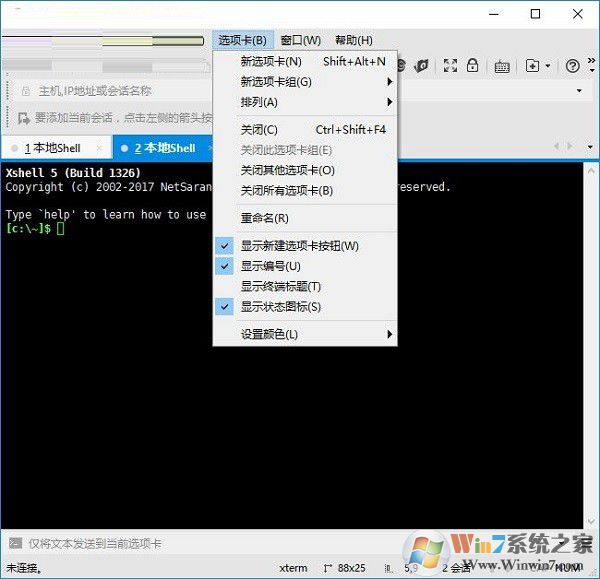The width and height of the screenshot is (600, 579).
Task: Select 关闭所有选项卡(B)
Action: click(305, 191)
